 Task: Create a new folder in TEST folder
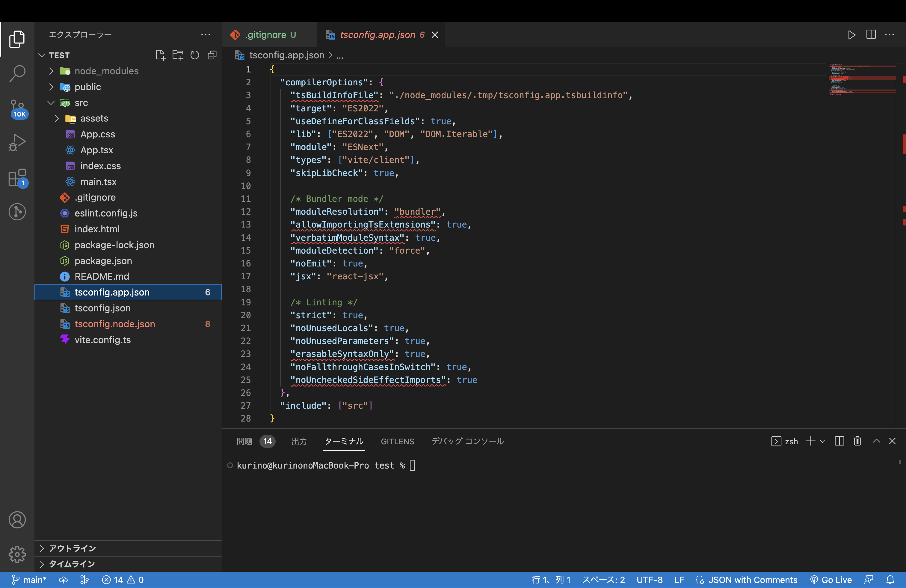[178, 55]
